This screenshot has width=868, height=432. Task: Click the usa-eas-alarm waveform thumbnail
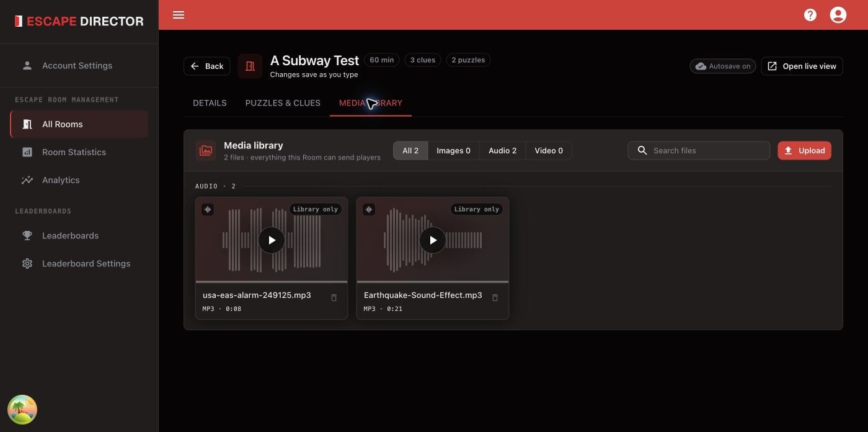coord(272,240)
